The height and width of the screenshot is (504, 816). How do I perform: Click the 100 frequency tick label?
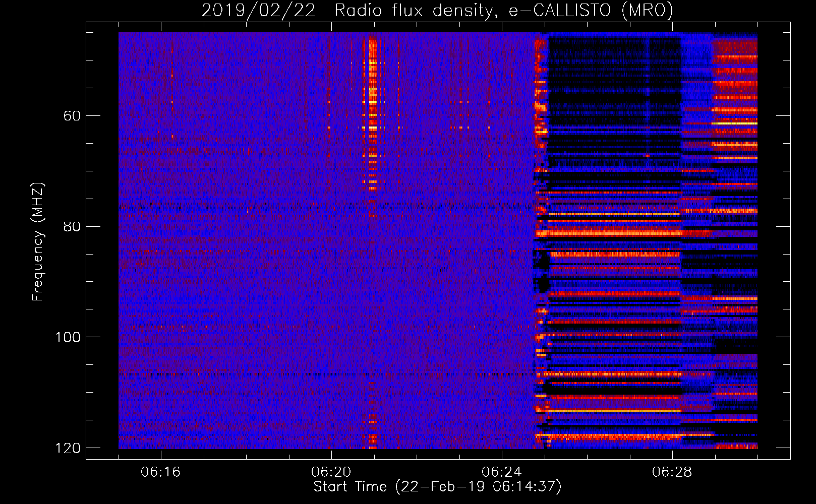click(68, 337)
